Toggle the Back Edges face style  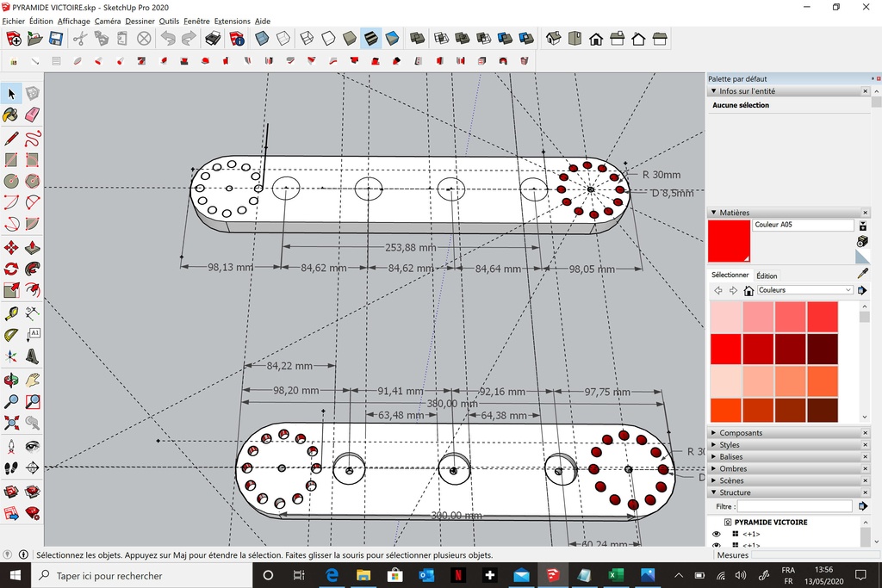pos(283,39)
